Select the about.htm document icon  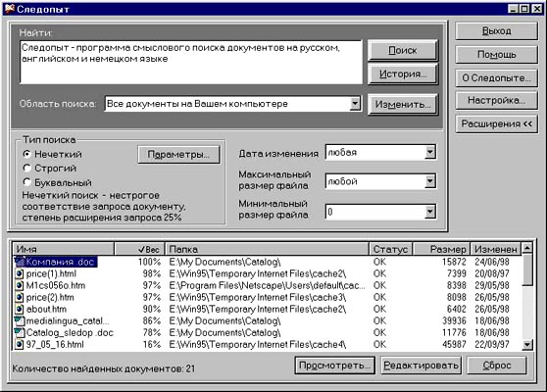[20, 309]
